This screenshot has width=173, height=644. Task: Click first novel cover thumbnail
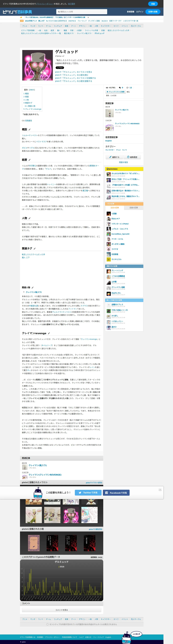pos(34,543)
